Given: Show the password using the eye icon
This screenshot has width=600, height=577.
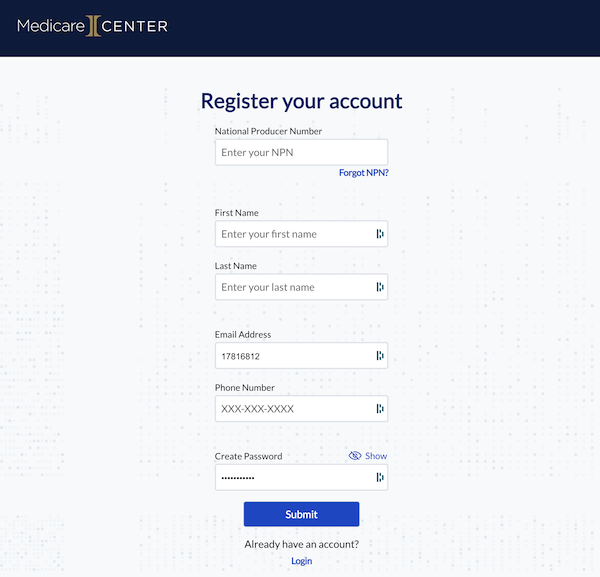Looking at the screenshot, I should click(x=355, y=456).
